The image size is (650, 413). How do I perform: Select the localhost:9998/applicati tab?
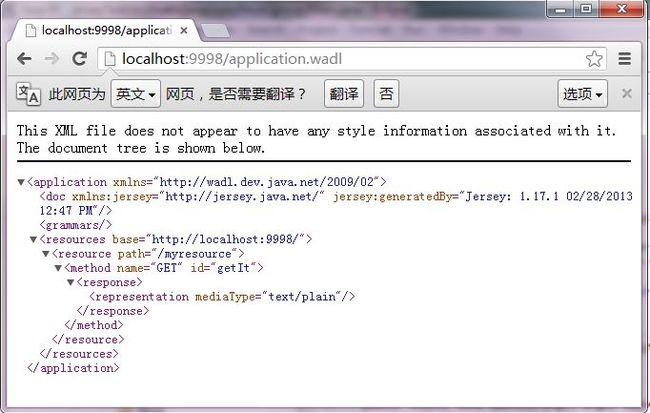tap(106, 30)
